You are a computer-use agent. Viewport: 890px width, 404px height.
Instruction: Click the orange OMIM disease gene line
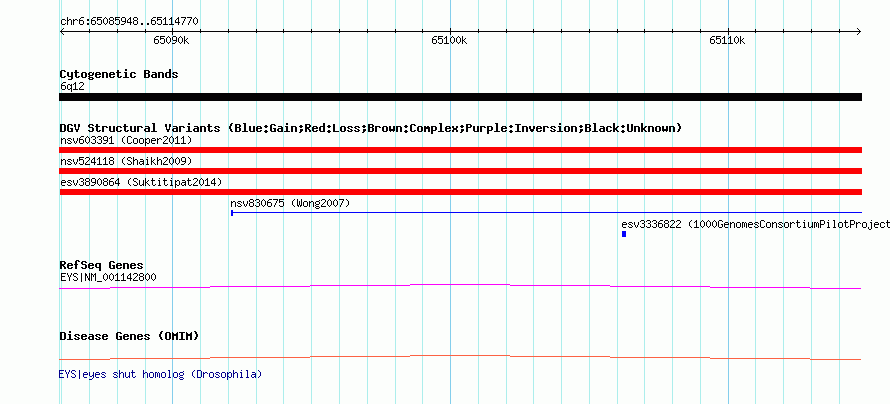pos(460,357)
